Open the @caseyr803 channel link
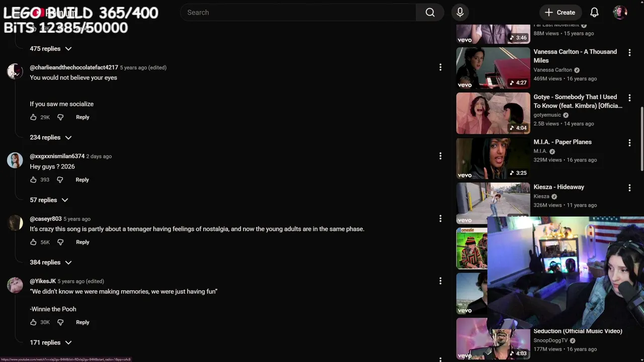This screenshot has width=644, height=362. pyautogui.click(x=46, y=219)
